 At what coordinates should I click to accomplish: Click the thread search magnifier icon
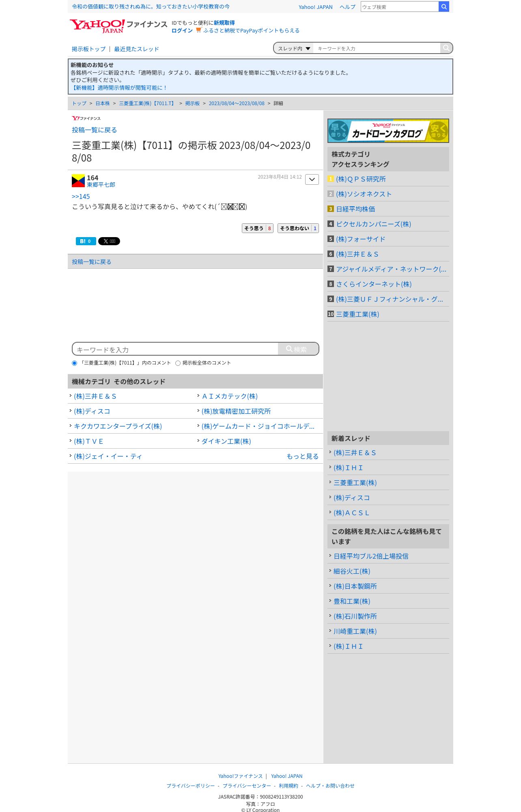pos(446,48)
